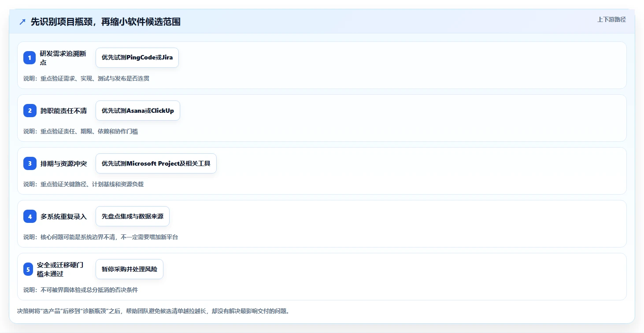Open 优先试测Microsoft Project及相关工具 option

(156, 163)
